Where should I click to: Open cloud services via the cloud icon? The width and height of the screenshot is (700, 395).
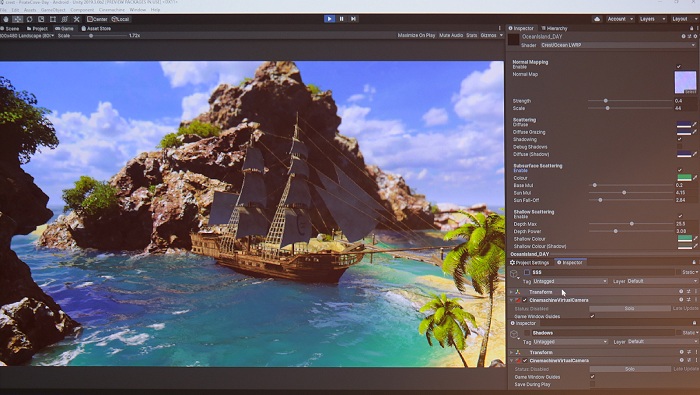click(597, 19)
